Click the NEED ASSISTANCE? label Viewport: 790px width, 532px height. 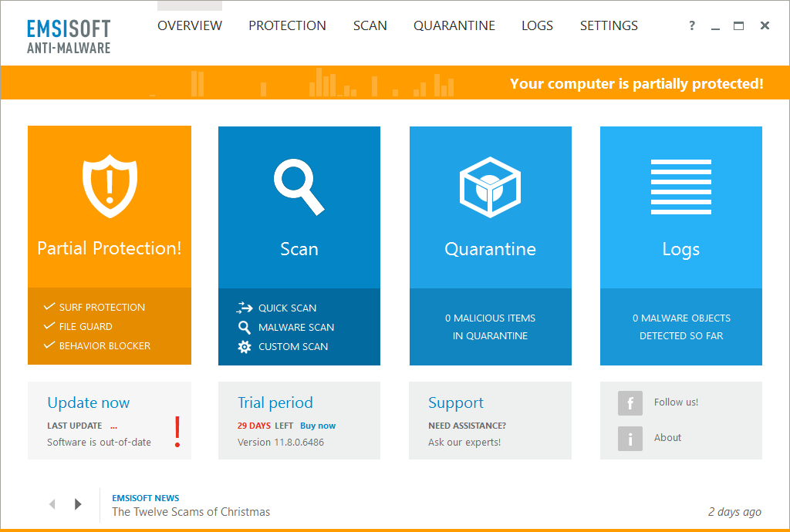pos(467,426)
